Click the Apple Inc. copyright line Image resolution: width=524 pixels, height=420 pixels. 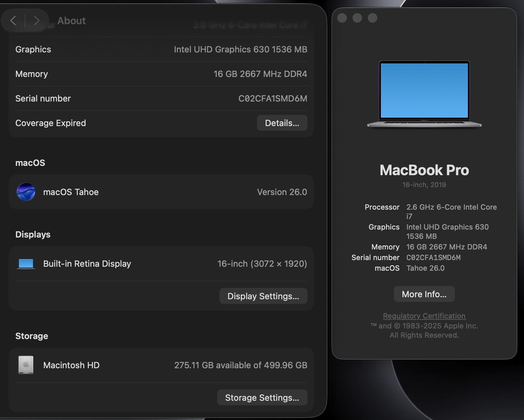[x=424, y=326]
